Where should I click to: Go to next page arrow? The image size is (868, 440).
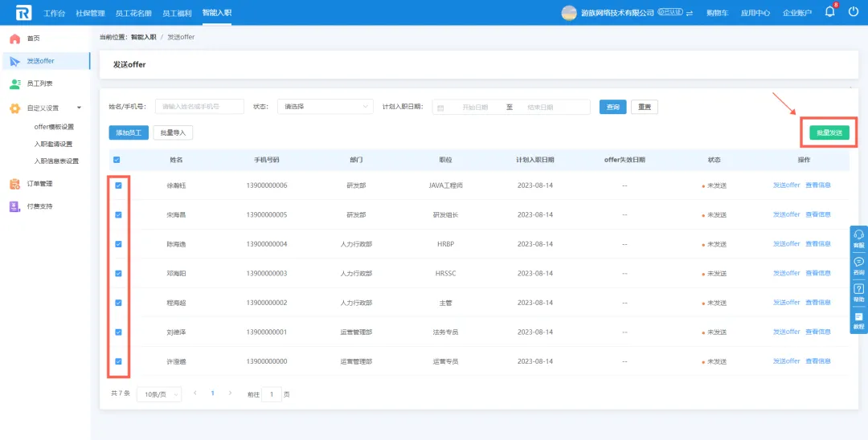tap(230, 393)
